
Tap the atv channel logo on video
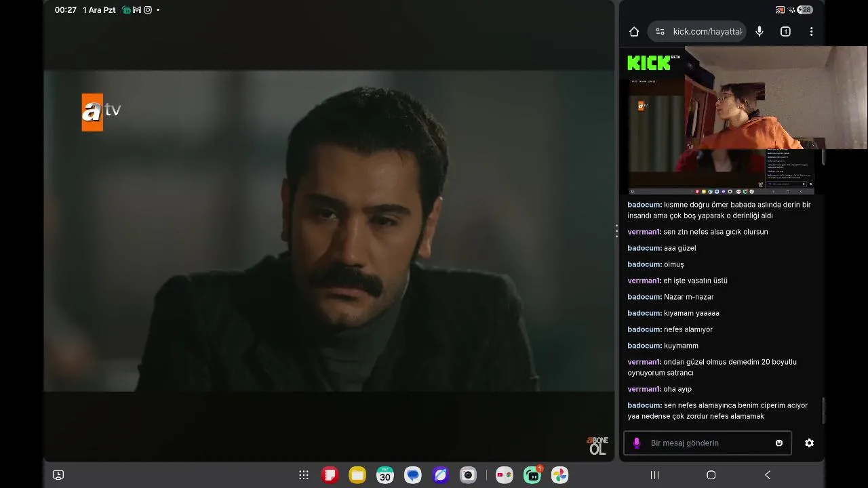(x=101, y=112)
